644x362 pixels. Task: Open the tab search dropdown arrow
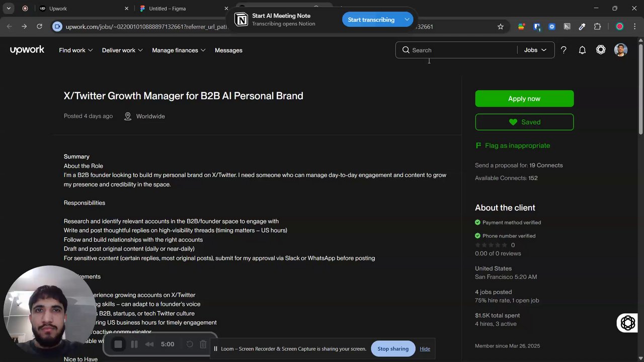(9, 9)
